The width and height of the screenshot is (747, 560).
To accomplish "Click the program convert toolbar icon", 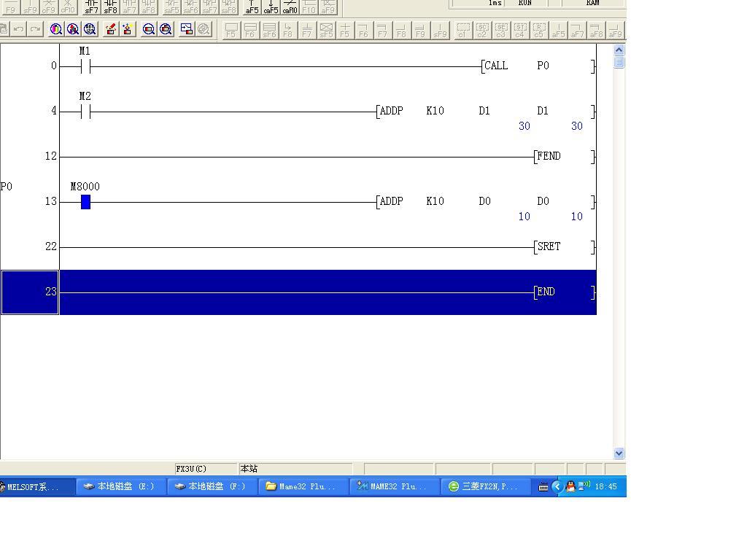I will [x=186, y=29].
